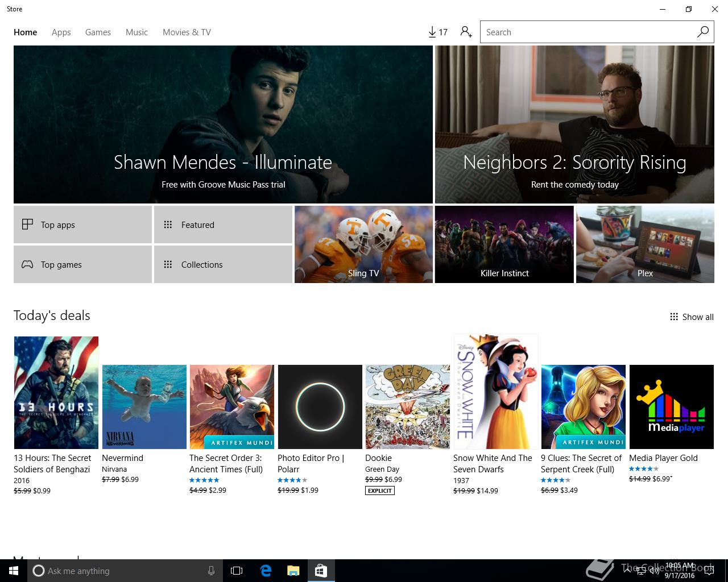Click the 13 Hours title text
Screen dimensions: 728x582
tap(52, 464)
